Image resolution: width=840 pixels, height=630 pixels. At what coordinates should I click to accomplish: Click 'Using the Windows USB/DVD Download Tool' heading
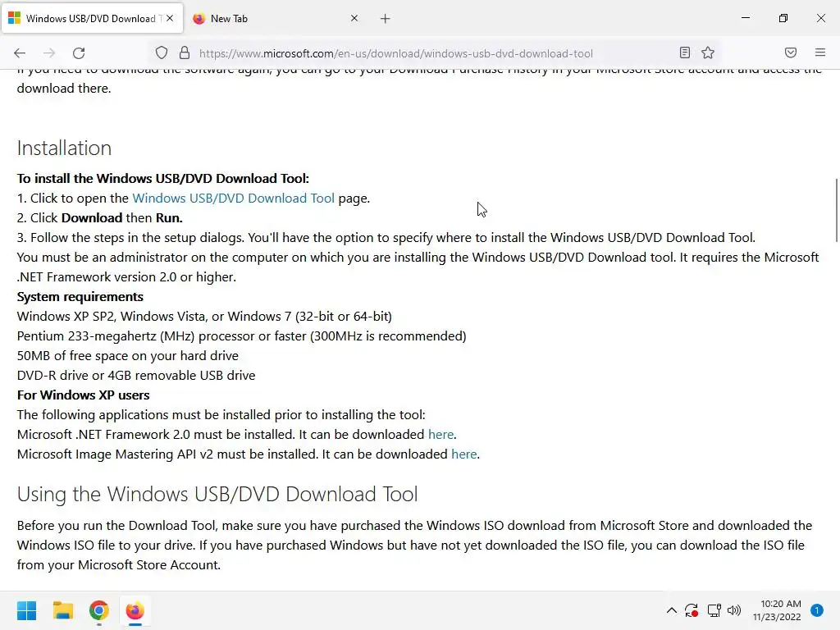pyautogui.click(x=217, y=494)
